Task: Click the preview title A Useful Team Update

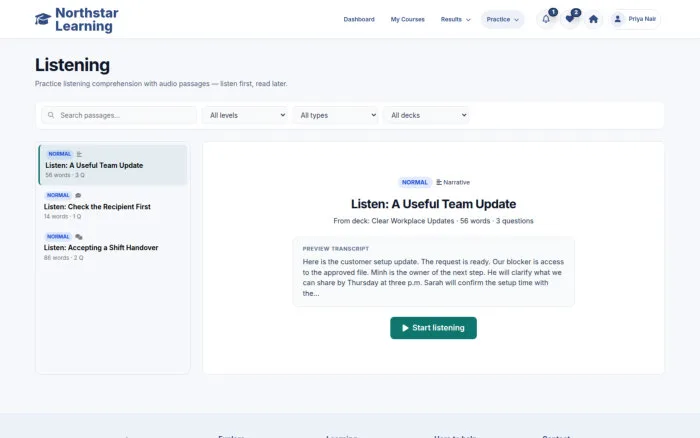Action: point(433,204)
